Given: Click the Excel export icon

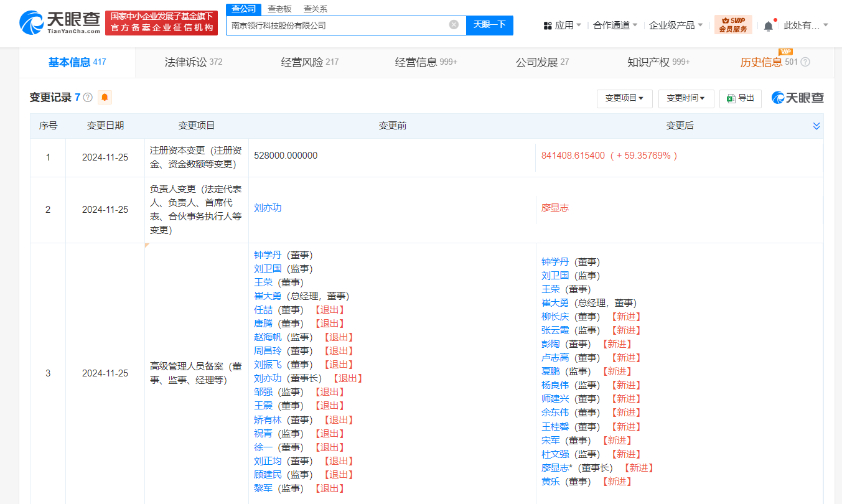Looking at the screenshot, I should coord(731,98).
